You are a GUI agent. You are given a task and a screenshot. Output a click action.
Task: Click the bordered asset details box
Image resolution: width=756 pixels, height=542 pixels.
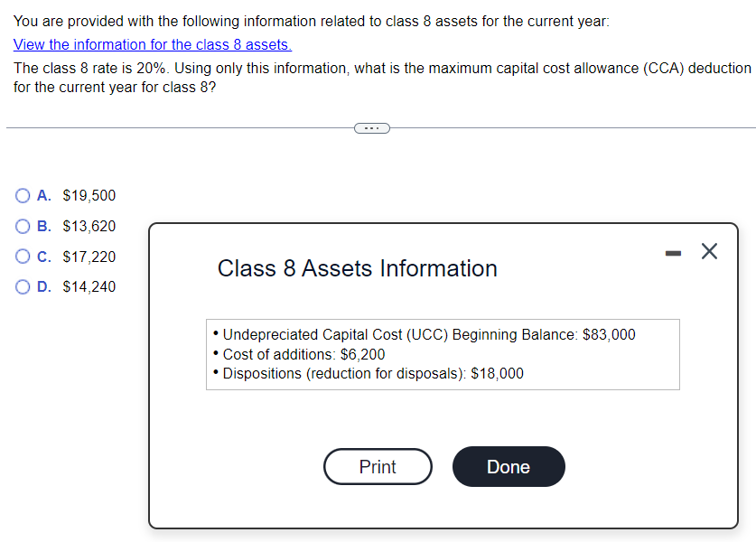[443, 354]
